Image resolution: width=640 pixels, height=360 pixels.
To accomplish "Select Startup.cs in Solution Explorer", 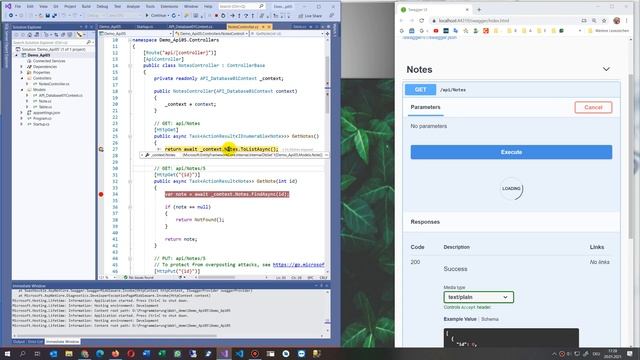I will coord(41,124).
